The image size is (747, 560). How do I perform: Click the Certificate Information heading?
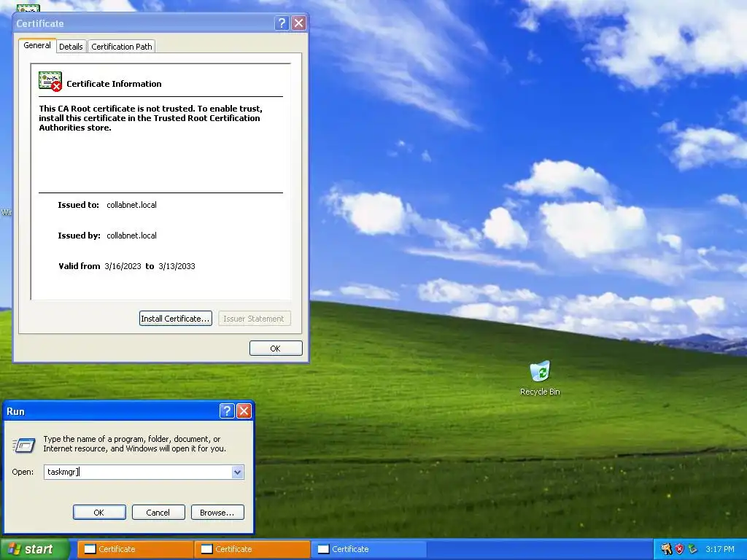114,84
